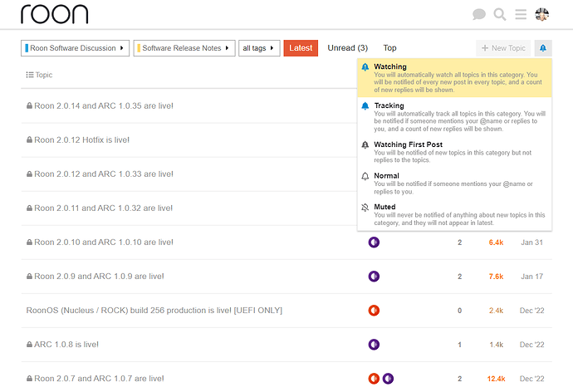The height and width of the screenshot is (392, 573).
Task: Open the all tags dropdown
Action: point(258,48)
